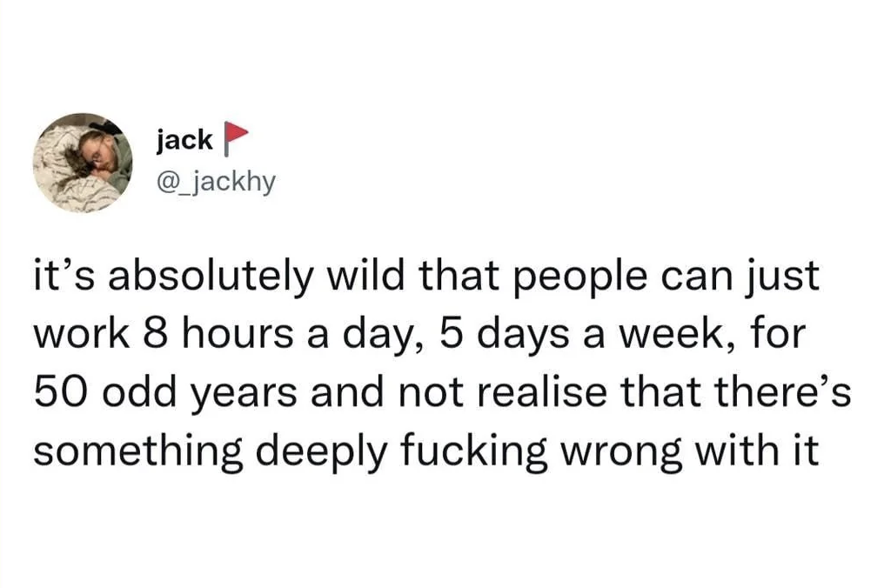Open the display name "jack"
This screenshot has height=588, width=884.
[184, 140]
